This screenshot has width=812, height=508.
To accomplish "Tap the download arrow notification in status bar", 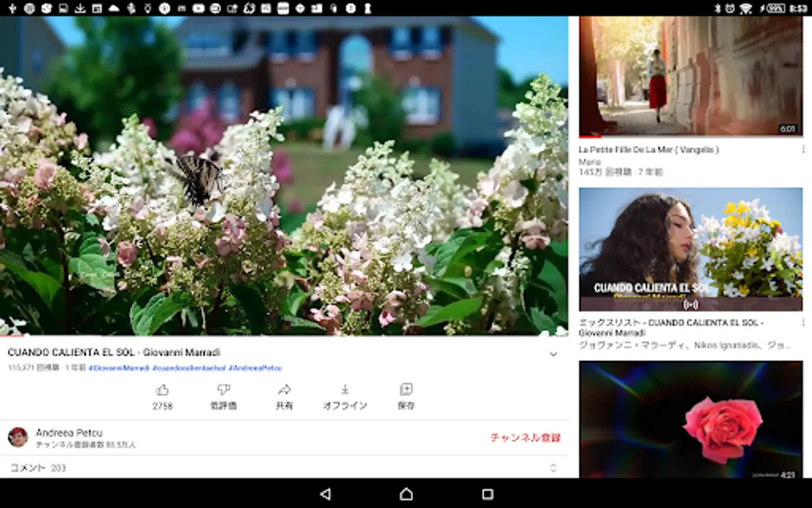I will [80, 8].
